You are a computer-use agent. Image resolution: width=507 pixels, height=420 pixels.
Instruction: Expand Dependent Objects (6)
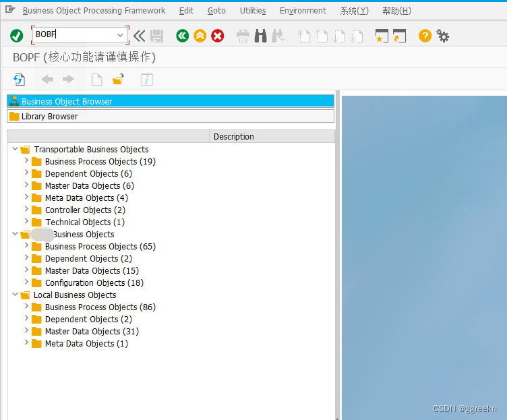pos(26,173)
